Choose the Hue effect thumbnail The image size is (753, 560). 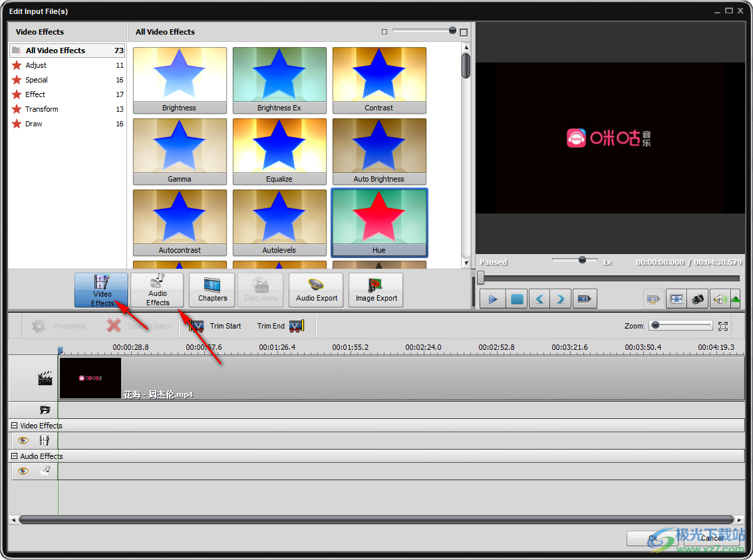(379, 222)
